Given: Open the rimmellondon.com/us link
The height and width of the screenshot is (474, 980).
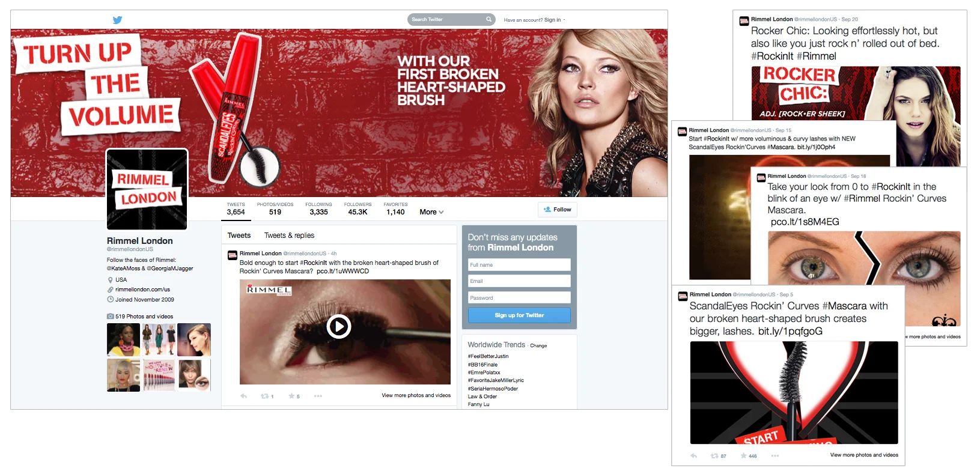Looking at the screenshot, I should 142,290.
